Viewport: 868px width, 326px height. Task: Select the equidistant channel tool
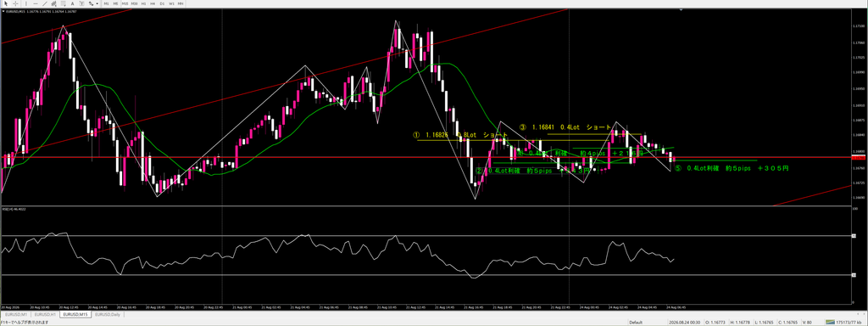pyautogui.click(x=53, y=3)
